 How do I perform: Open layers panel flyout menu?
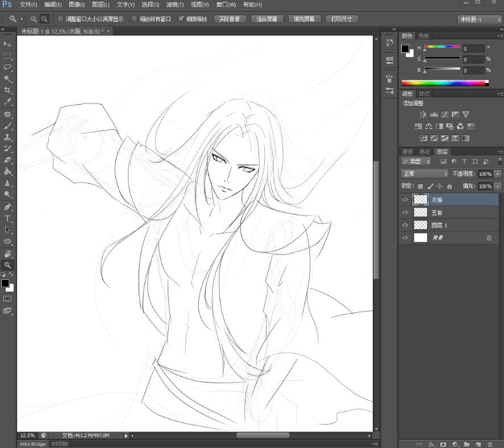click(500, 151)
